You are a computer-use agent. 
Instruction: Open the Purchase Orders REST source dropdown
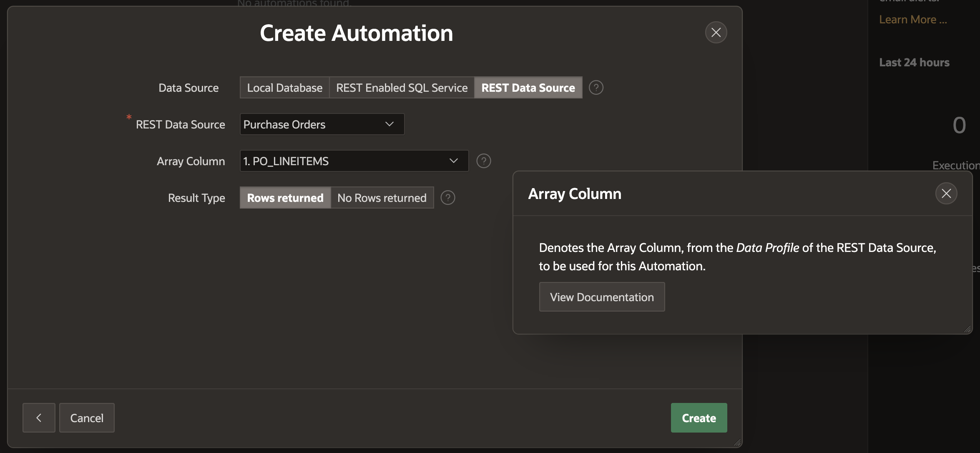pos(322,124)
